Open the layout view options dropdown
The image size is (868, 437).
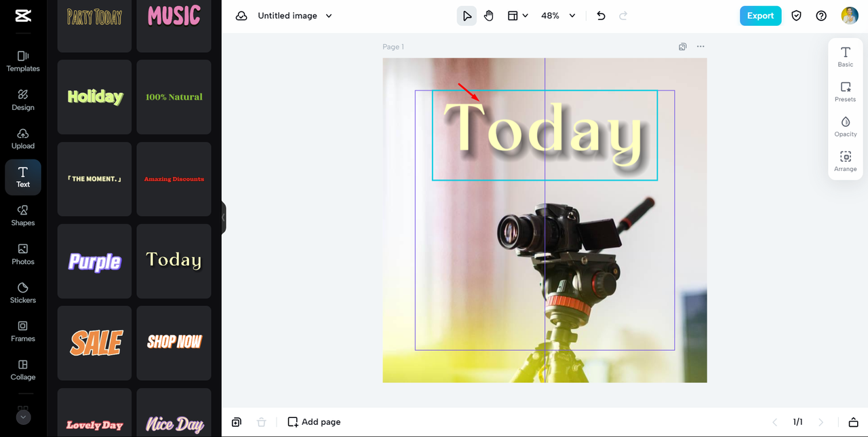point(517,16)
